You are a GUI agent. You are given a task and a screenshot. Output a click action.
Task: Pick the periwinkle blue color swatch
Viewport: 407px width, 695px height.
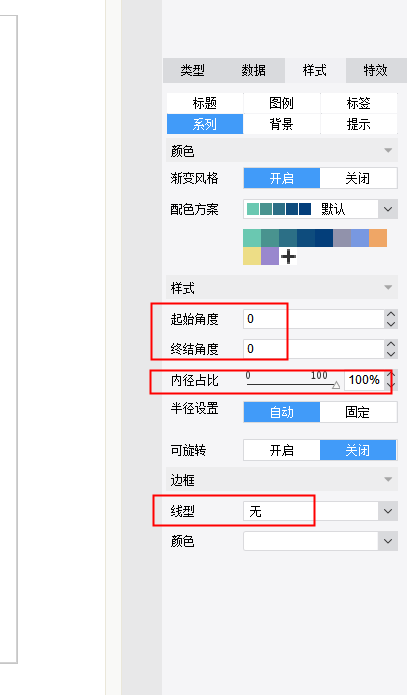(360, 238)
